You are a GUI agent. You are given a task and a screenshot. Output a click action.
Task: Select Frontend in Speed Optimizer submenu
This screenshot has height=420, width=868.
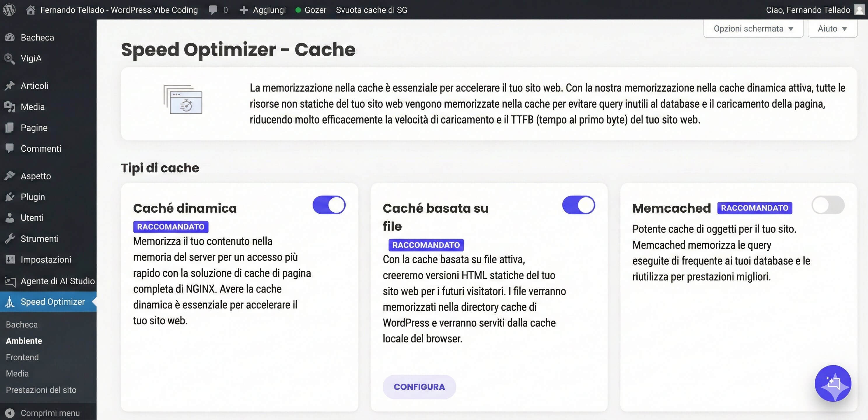pyautogui.click(x=22, y=357)
